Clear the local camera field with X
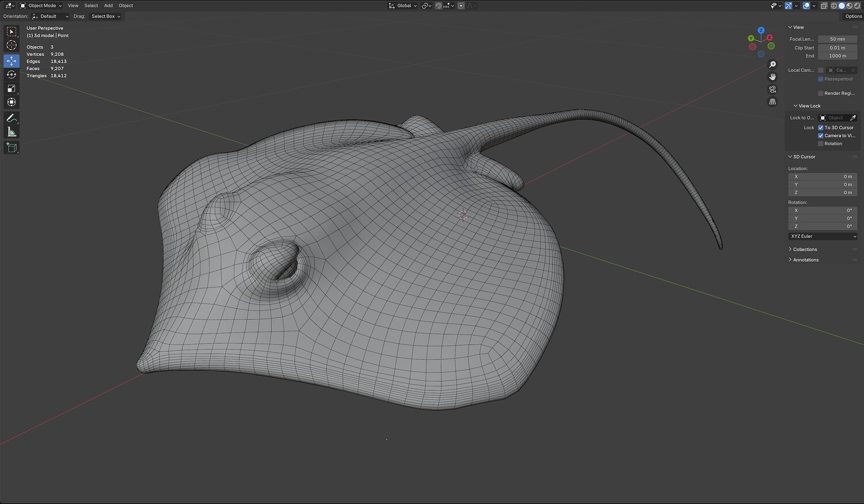This screenshot has width=864, height=504. click(853, 70)
